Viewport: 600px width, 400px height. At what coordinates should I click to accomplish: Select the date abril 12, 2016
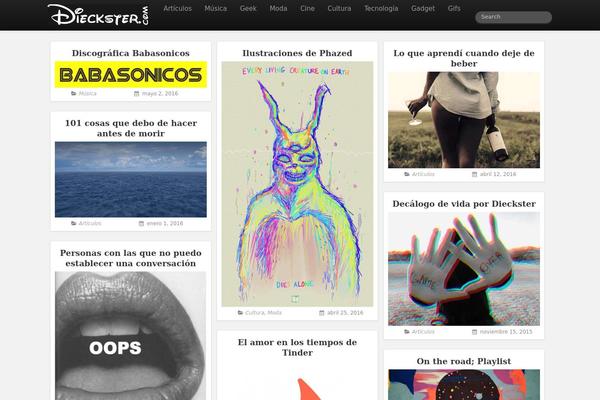point(498,174)
